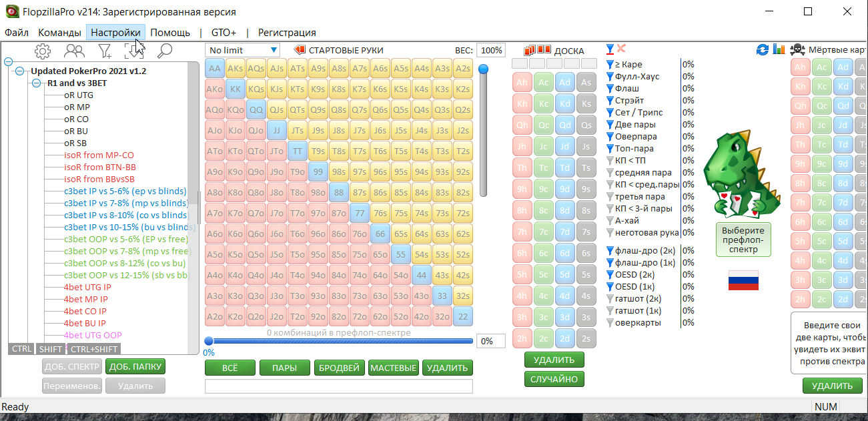Click УДАЛИТЬ under the board cards
Image resolution: width=868 pixels, height=421 pixels.
coord(554,360)
